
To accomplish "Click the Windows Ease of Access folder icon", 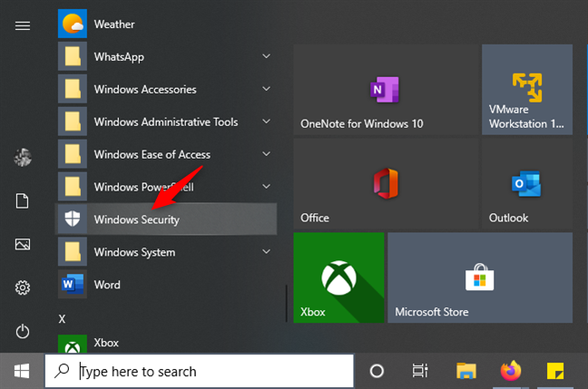I will pos(73,154).
